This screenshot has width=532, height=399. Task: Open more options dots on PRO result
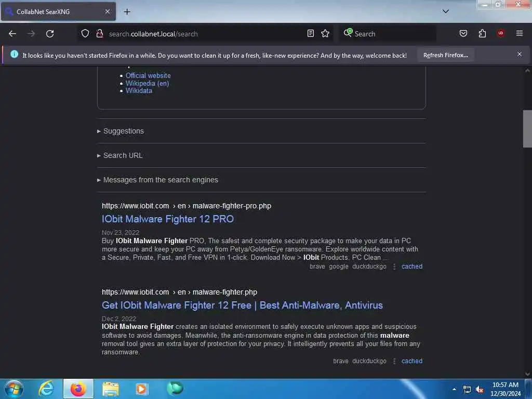[x=394, y=267]
